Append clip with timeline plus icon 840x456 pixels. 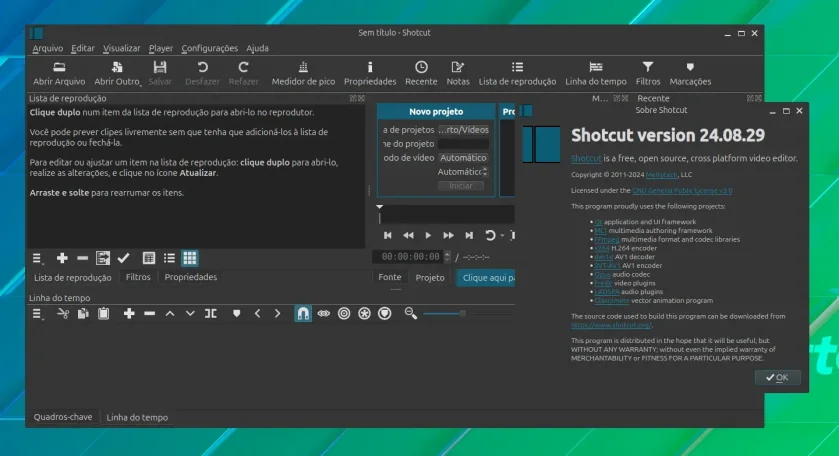coord(129,313)
